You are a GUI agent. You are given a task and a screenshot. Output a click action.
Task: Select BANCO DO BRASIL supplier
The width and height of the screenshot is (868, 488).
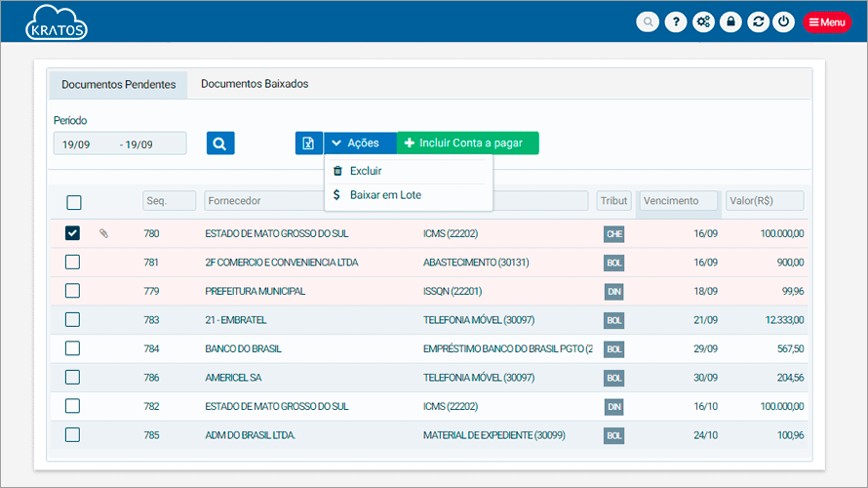[x=243, y=349]
